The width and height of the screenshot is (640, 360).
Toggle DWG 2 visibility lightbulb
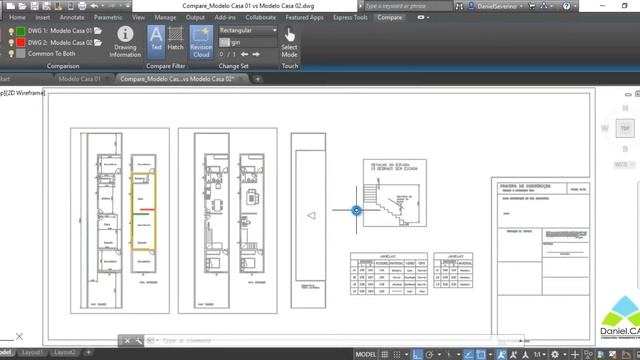pyautogui.click(x=11, y=42)
